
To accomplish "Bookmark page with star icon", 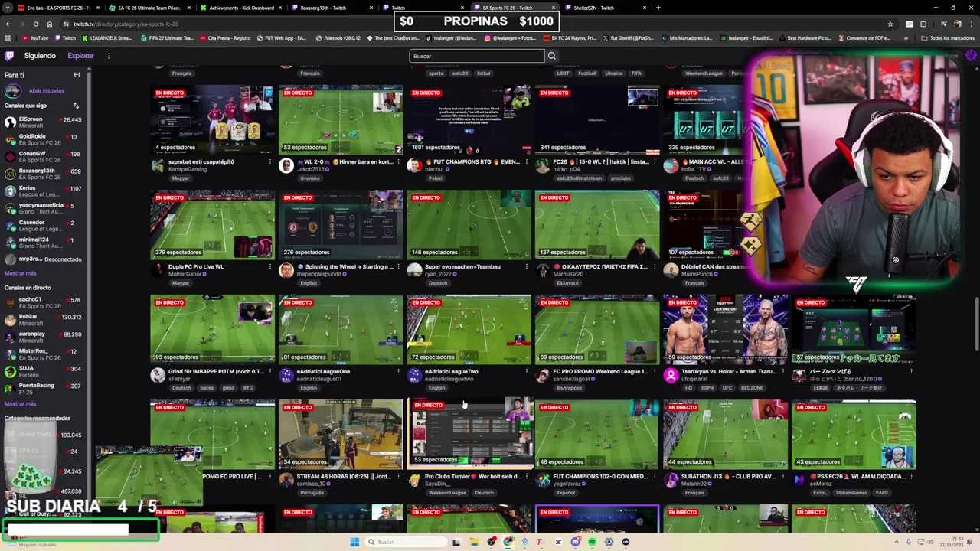I will 890,24.
